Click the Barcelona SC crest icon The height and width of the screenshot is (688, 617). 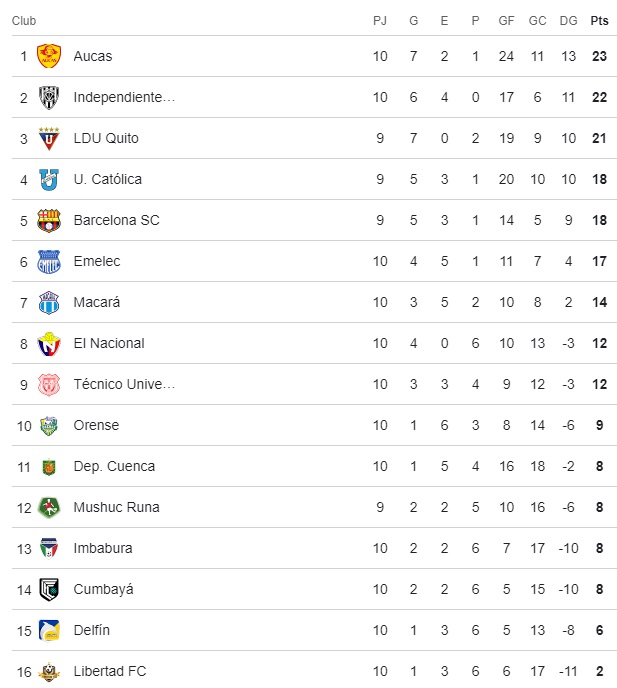click(x=49, y=220)
